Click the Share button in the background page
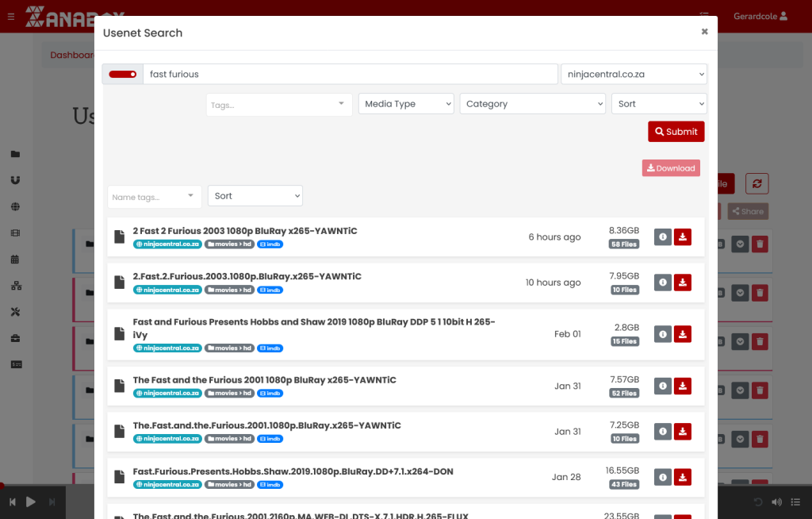Image resolution: width=812 pixels, height=519 pixels. click(x=748, y=212)
